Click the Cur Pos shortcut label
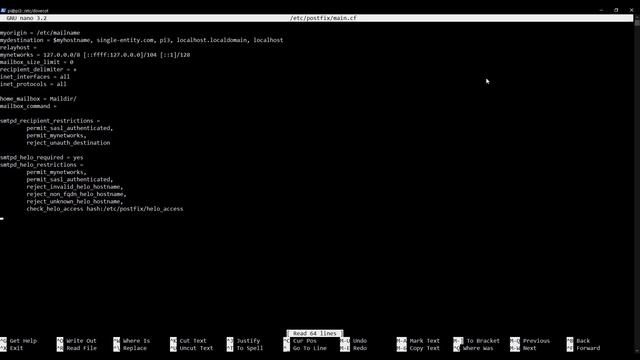 (304, 341)
